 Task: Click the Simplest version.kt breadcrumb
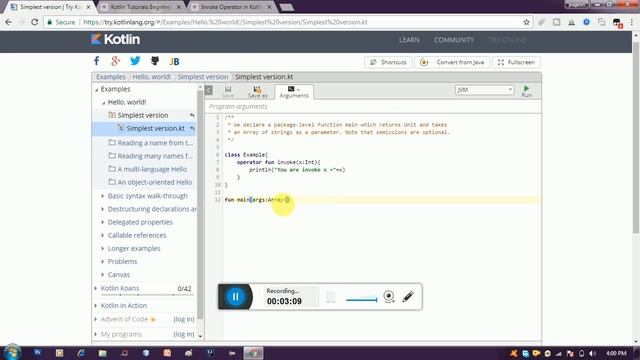click(264, 77)
